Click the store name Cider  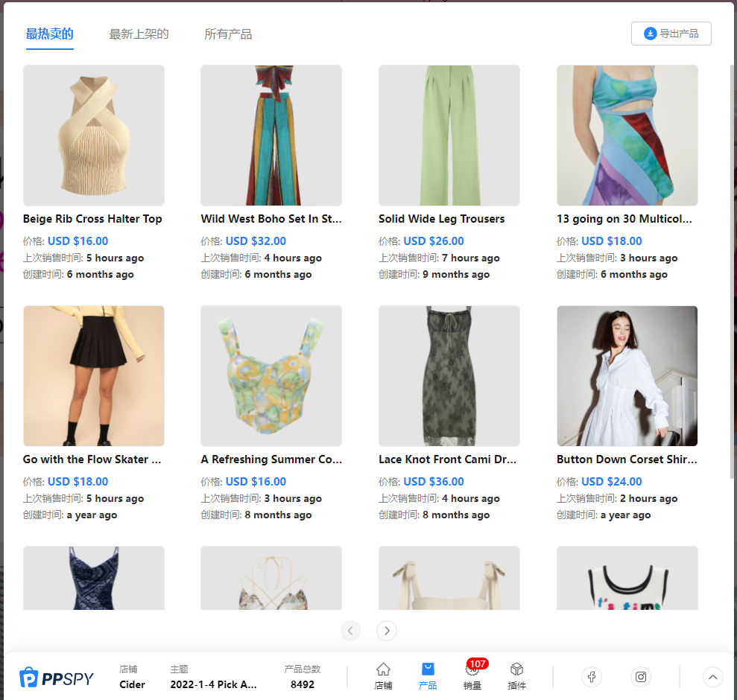point(132,684)
